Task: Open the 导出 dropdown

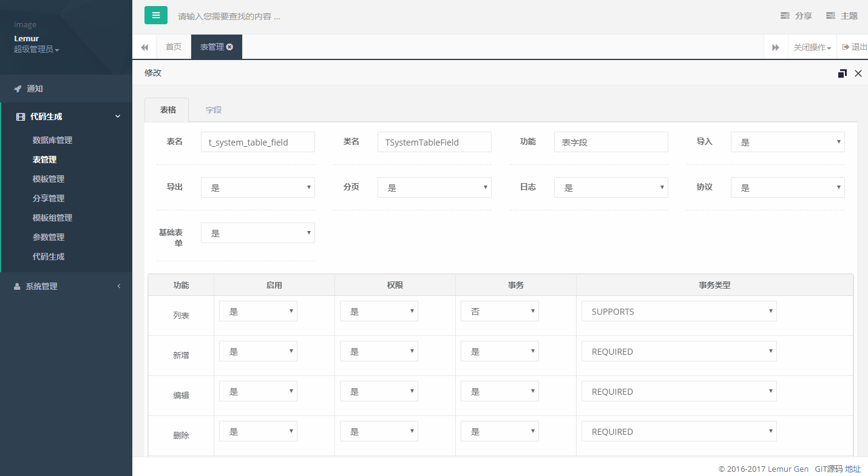Action: point(258,187)
